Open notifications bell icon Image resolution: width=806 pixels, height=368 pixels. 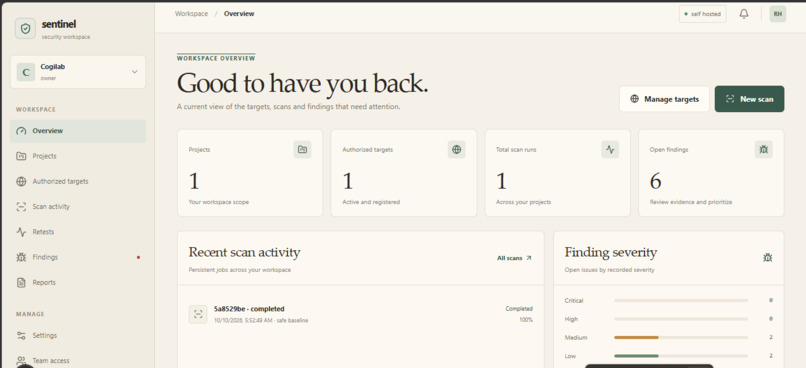[x=744, y=14]
